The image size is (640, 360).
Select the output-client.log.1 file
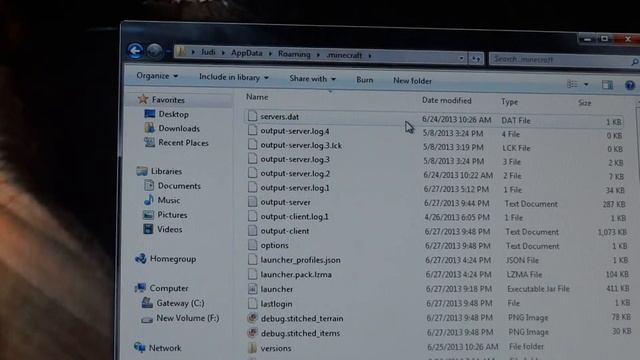pos(294,217)
